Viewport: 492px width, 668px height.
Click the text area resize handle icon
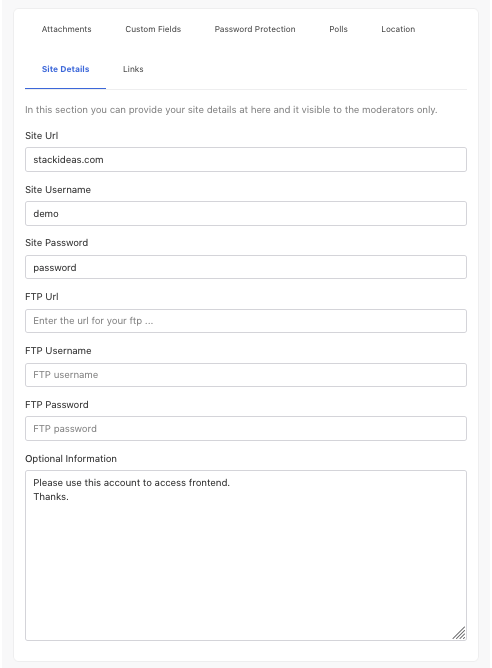[459, 633]
